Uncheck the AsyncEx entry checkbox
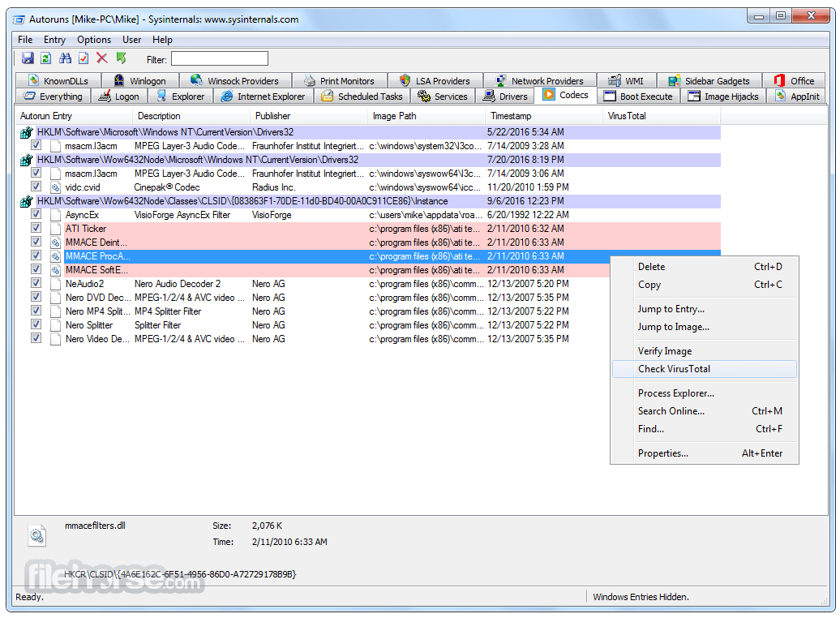Screen dimensions: 840x618 coord(36,214)
